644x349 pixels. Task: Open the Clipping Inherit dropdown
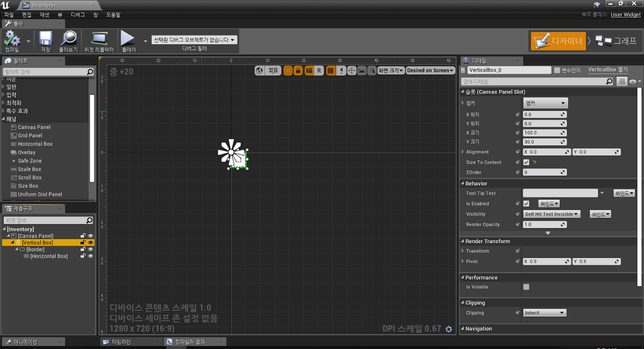(x=545, y=313)
